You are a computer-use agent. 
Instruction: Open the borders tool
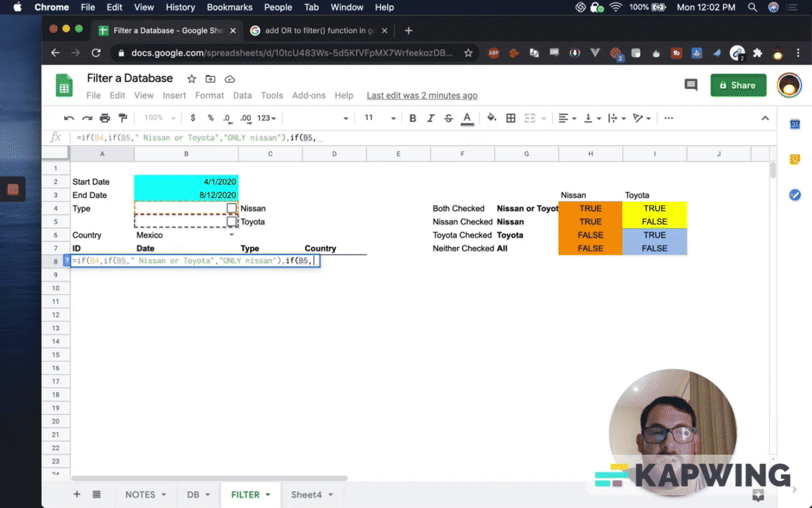coord(511,118)
